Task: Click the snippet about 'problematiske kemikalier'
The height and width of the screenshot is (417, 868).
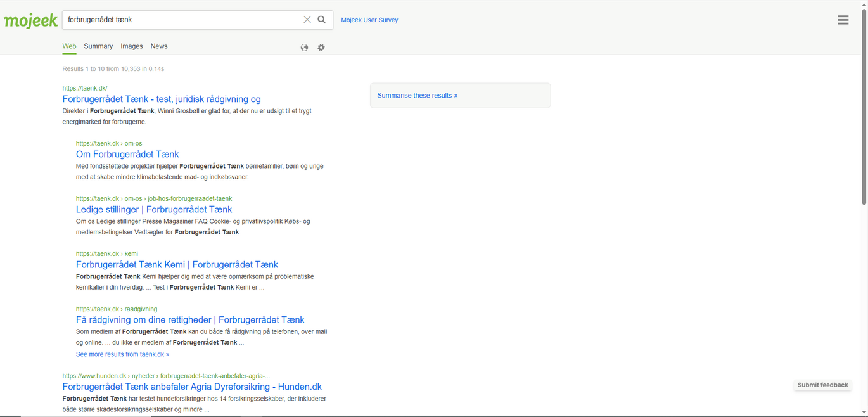Action: tap(195, 282)
